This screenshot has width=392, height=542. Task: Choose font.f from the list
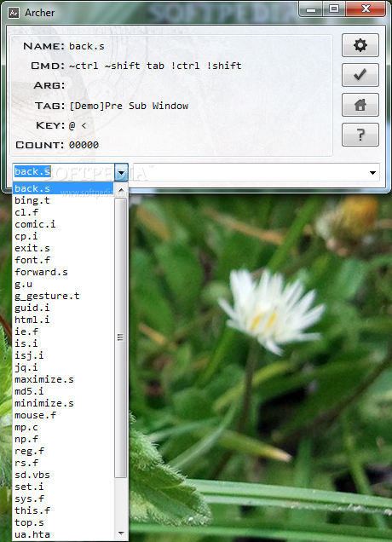pyautogui.click(x=63, y=260)
